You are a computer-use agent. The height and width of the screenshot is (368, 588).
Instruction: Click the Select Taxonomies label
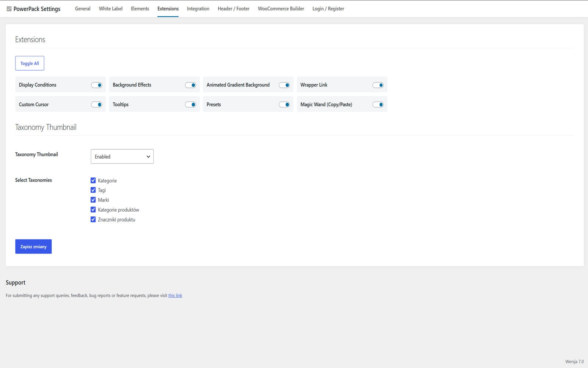coord(33,180)
